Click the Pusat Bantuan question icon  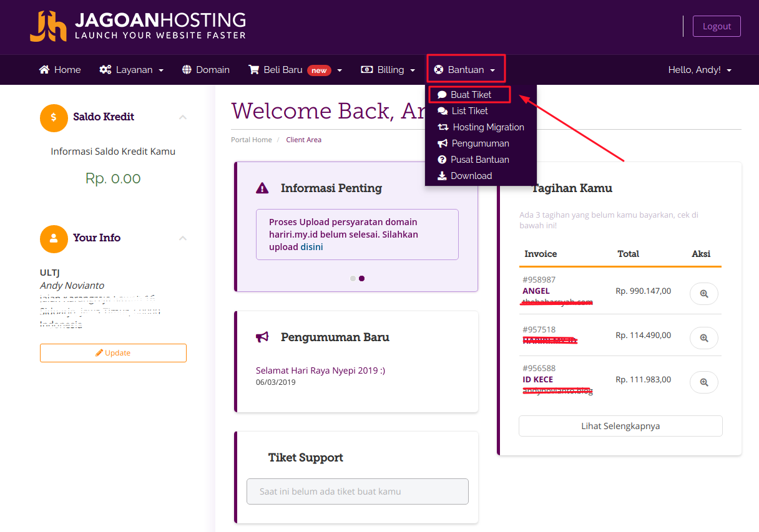click(x=442, y=160)
